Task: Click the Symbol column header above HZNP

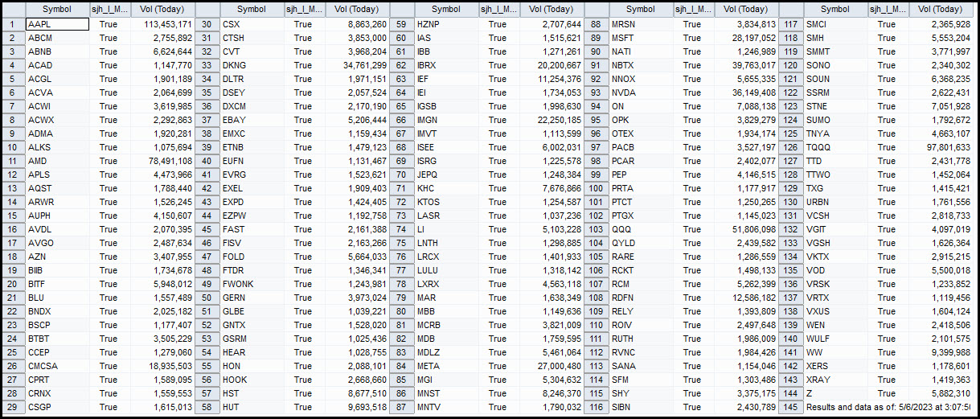Action: [x=446, y=10]
